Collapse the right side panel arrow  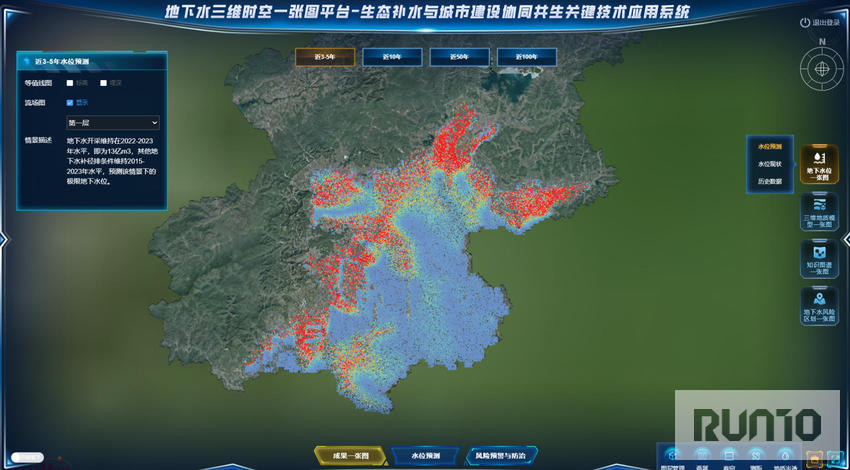pyautogui.click(x=846, y=239)
